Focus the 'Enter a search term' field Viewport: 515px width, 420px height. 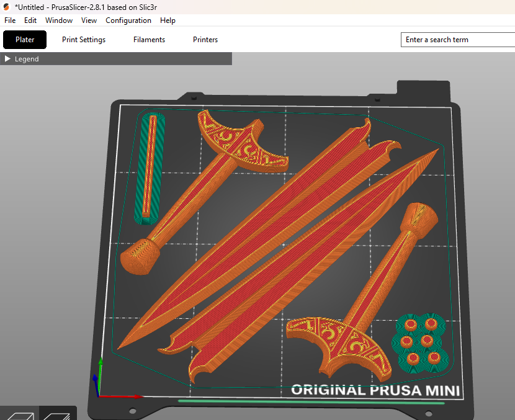[x=458, y=40]
